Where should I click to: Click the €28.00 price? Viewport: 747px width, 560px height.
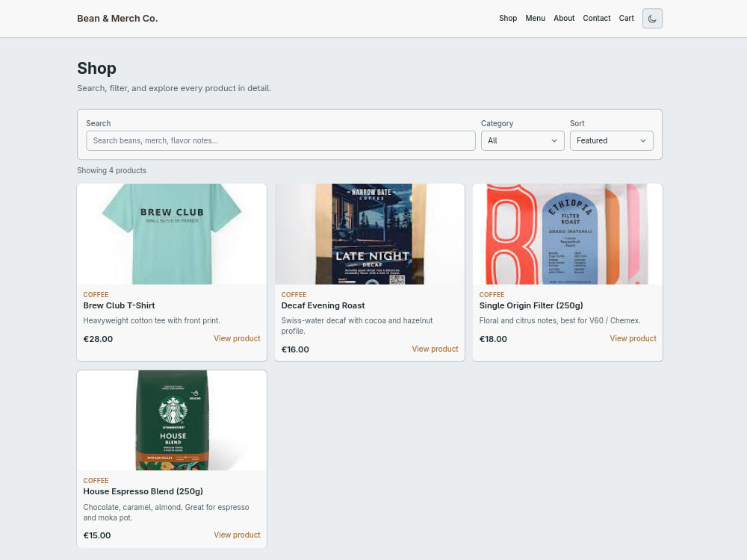[x=98, y=339]
